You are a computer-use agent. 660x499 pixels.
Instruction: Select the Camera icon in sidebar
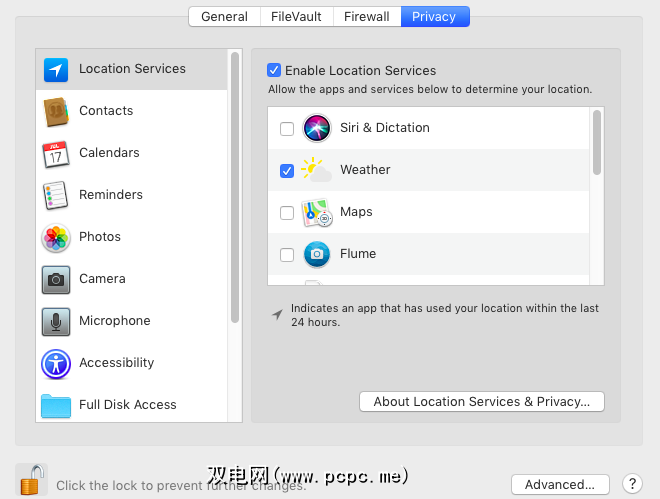coord(56,279)
